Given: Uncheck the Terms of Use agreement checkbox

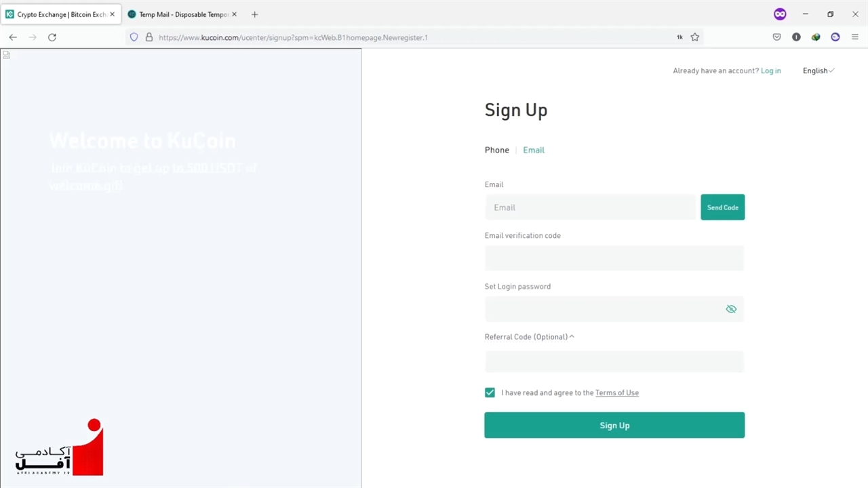Looking at the screenshot, I should pos(490,392).
